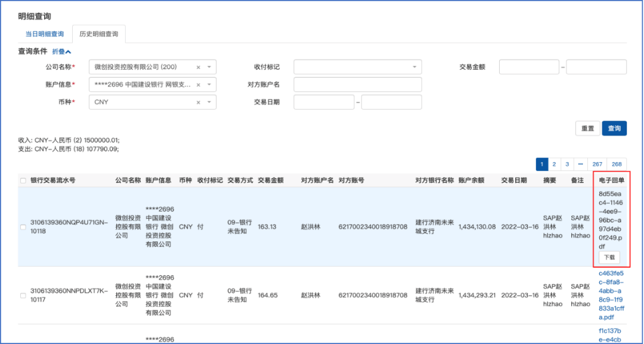Click the 交易日期 start date field
Viewport: 644px width, 344px height.
324,103
